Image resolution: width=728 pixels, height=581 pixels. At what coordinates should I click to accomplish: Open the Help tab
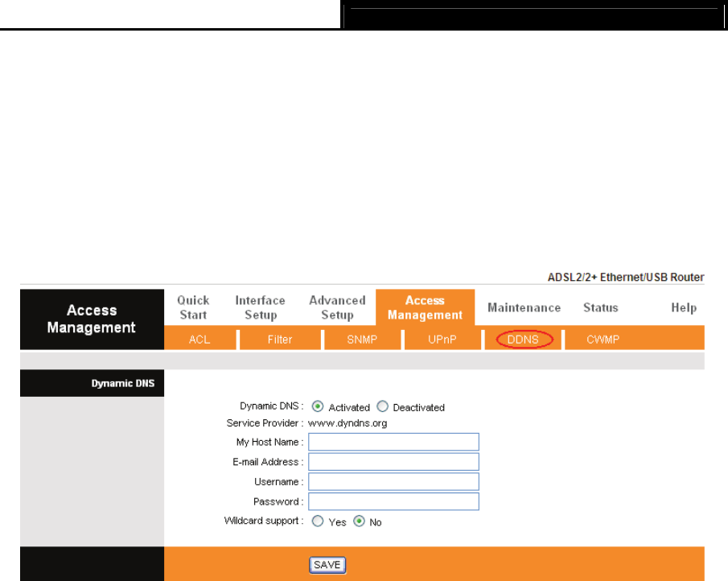pos(684,307)
